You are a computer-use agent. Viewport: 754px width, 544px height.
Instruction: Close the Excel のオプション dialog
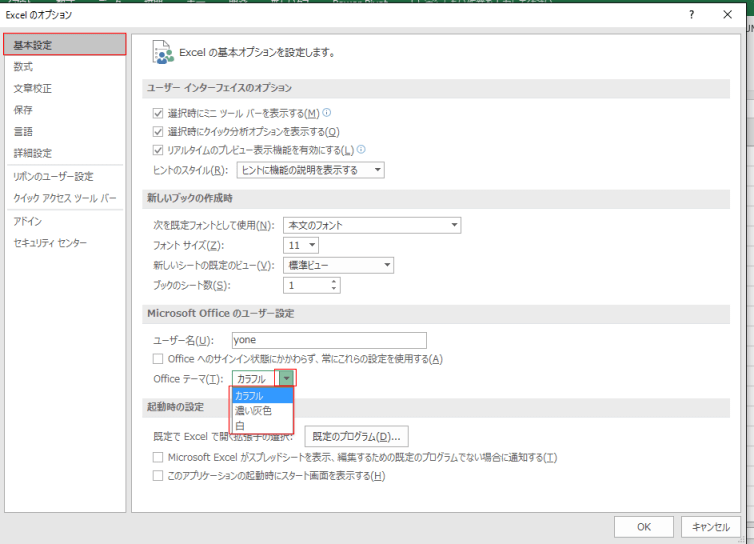728,14
